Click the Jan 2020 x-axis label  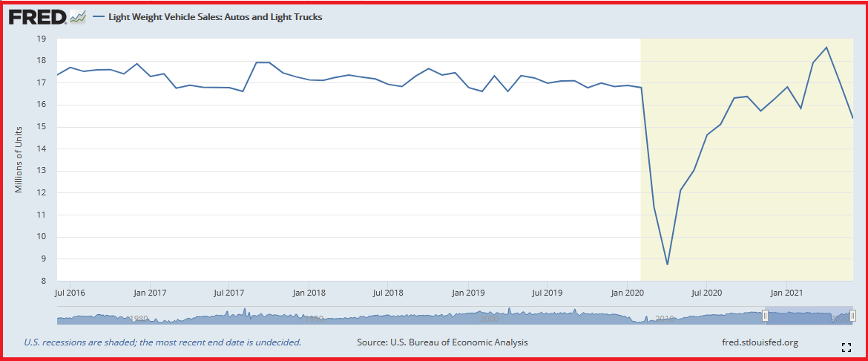click(627, 293)
